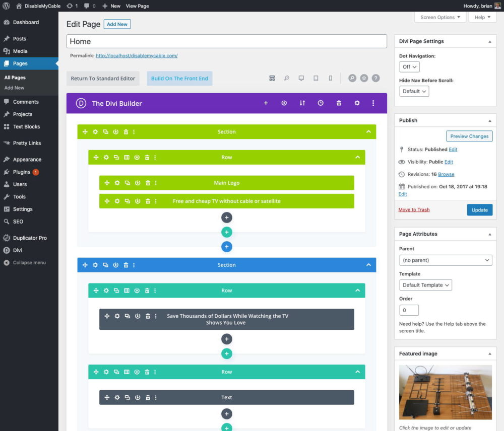The width and height of the screenshot is (504, 431).
Task: Delete the Text module via its trash icon
Action: click(148, 398)
